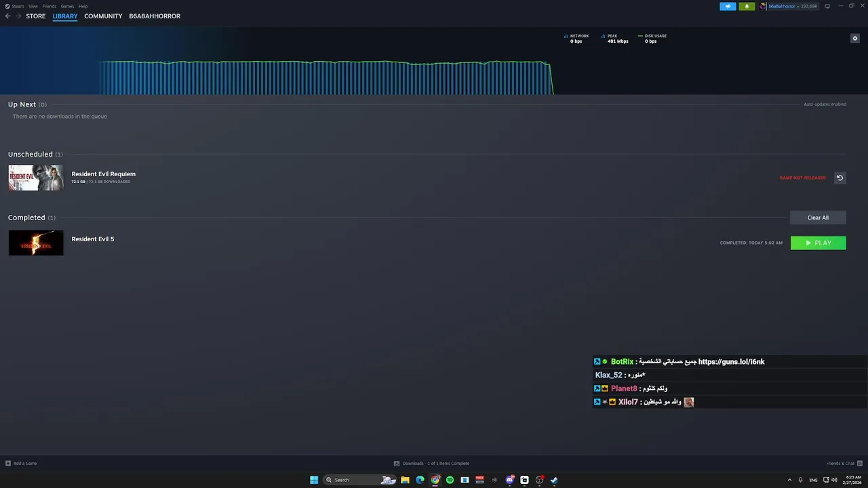The image size is (868, 488).
Task: Open Discord from taskbar
Action: (x=509, y=480)
